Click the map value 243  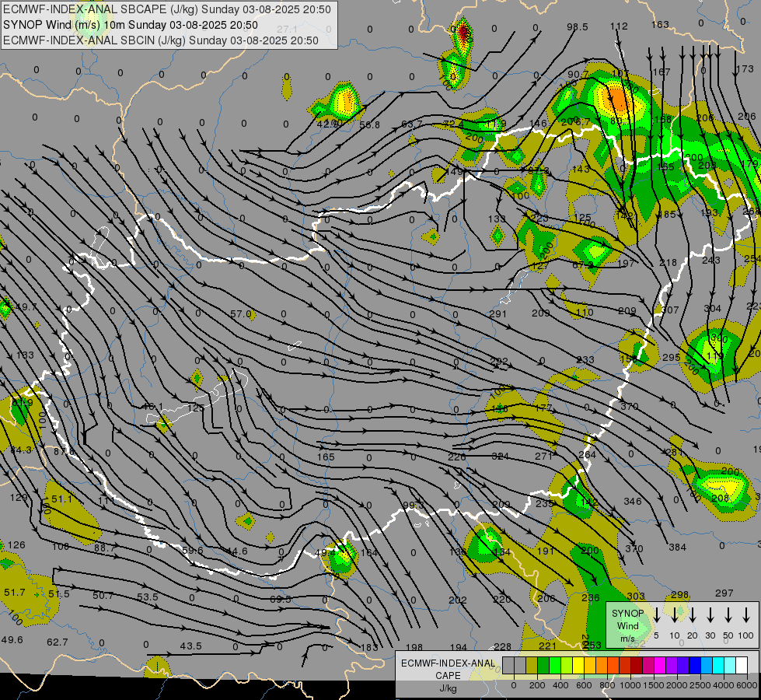711,261
